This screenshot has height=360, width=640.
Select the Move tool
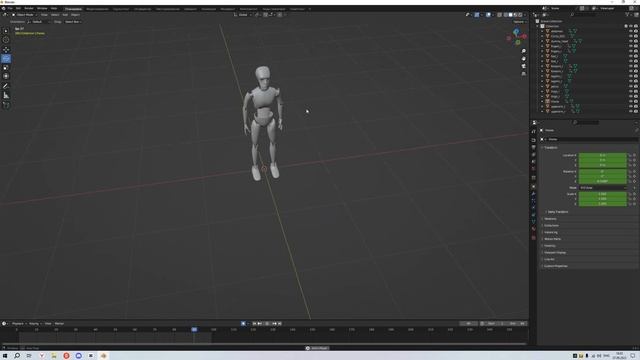[6, 49]
